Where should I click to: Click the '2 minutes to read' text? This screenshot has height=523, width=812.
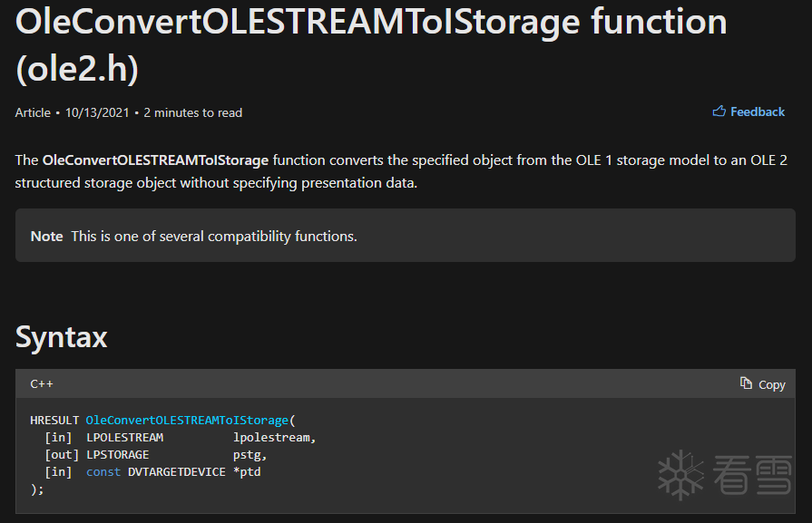pyautogui.click(x=192, y=112)
